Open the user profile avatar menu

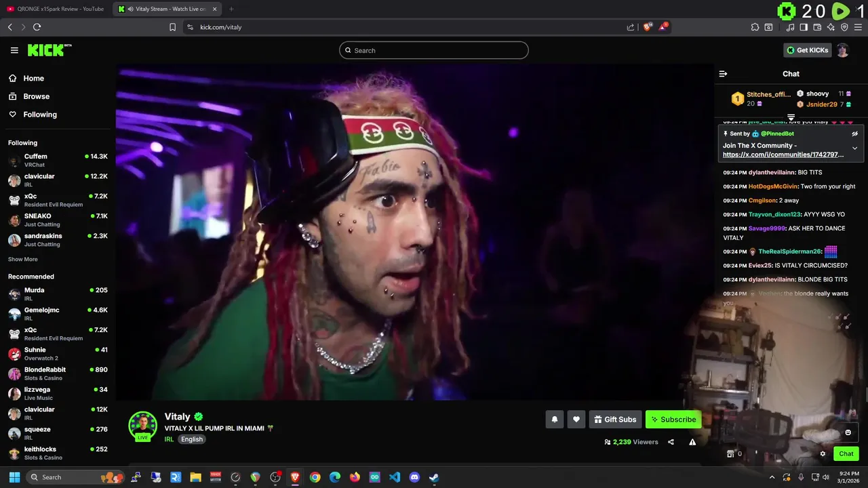[843, 50]
